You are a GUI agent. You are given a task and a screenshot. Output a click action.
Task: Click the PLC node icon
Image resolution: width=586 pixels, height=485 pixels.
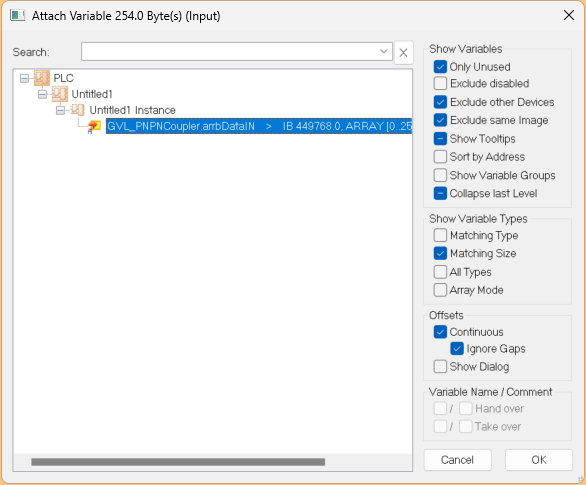point(42,78)
